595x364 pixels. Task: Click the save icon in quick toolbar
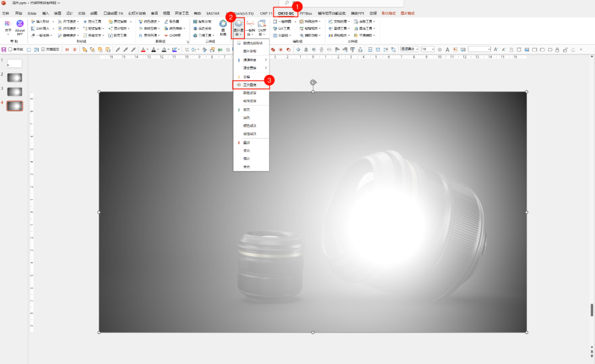[3, 50]
